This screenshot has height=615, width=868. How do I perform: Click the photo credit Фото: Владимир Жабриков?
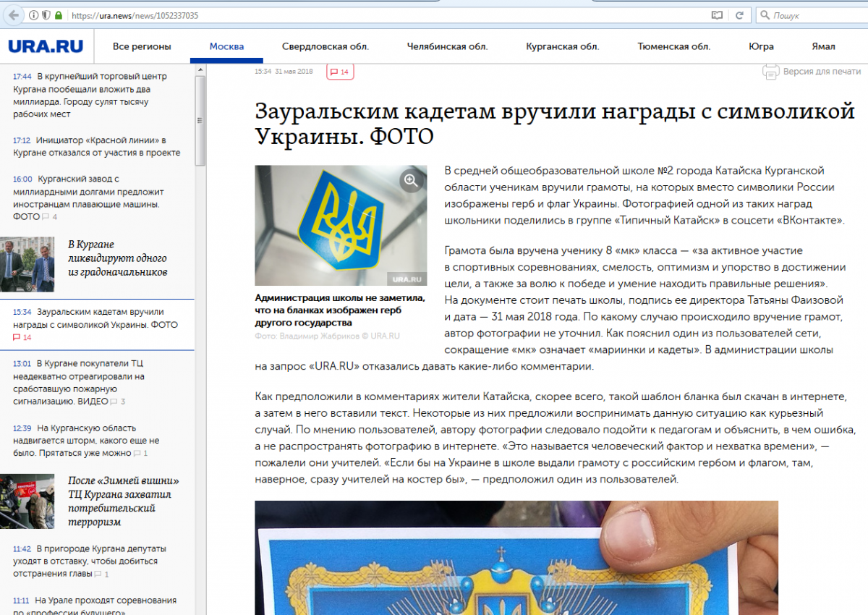[x=327, y=336]
